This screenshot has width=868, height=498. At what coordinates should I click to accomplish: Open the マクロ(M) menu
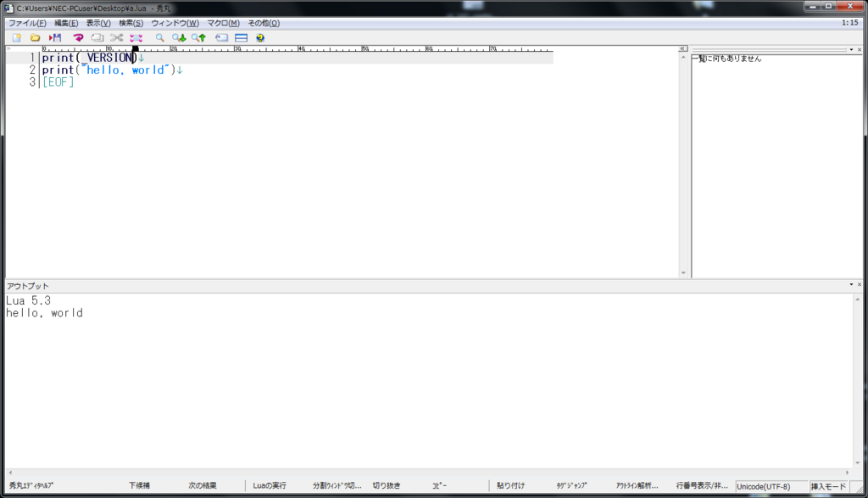223,23
